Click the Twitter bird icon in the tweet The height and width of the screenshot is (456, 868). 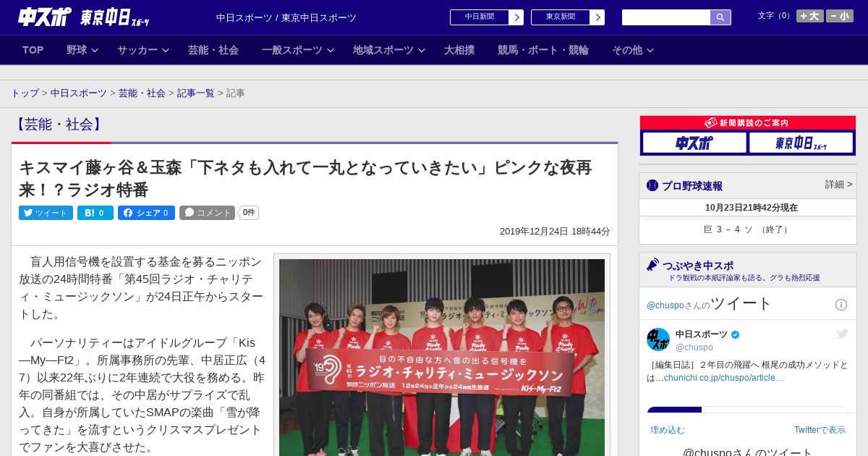[842, 334]
